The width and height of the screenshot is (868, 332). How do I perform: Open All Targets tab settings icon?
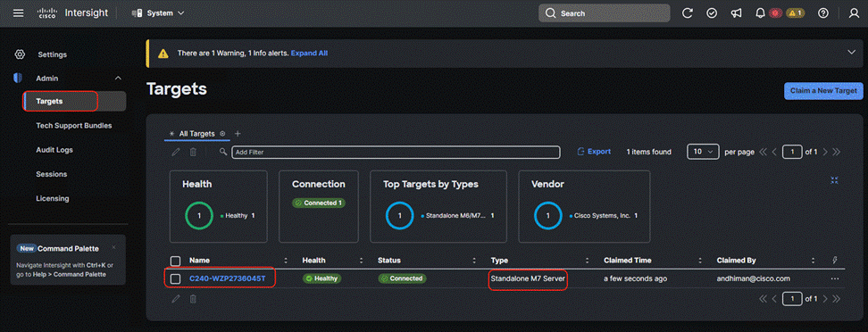222,134
